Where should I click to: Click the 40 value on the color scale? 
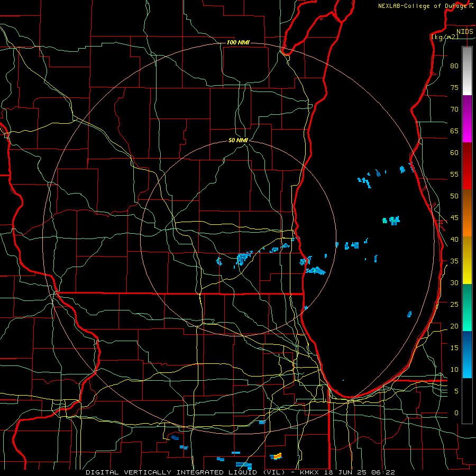pos(454,239)
